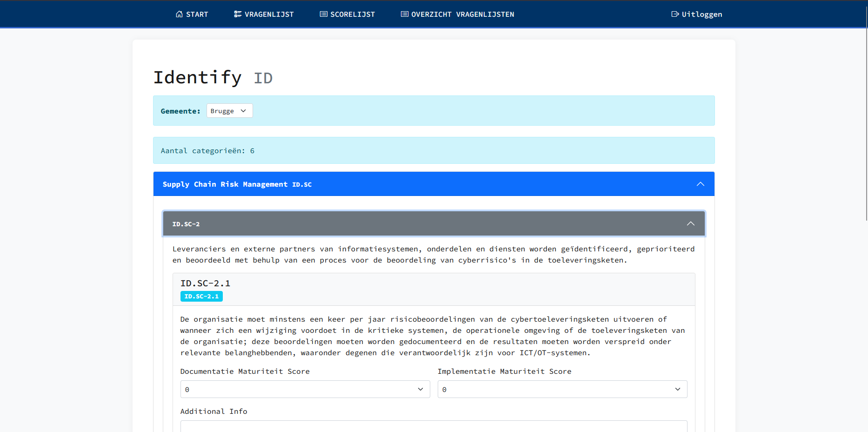868x432 pixels.
Task: Go to the START menu item
Action: tap(197, 14)
